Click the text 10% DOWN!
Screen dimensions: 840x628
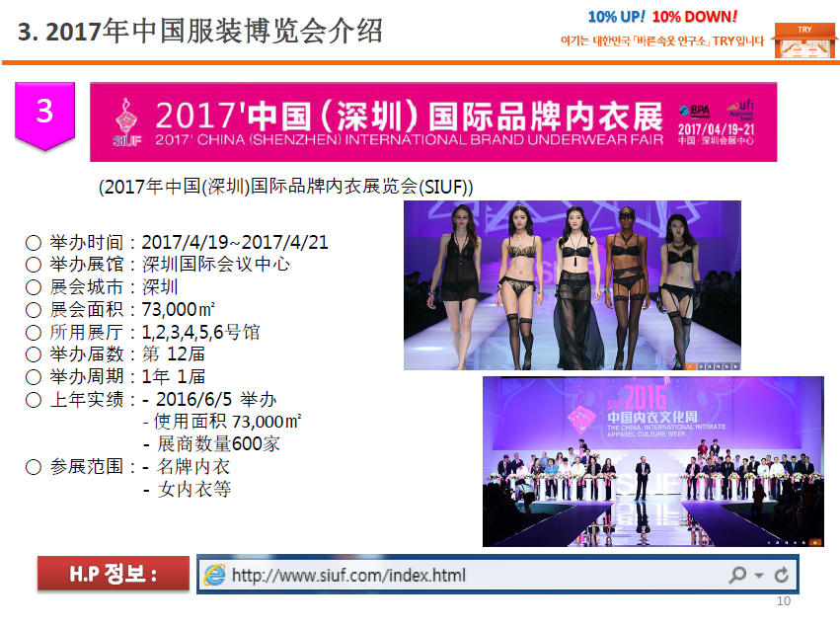695,17
